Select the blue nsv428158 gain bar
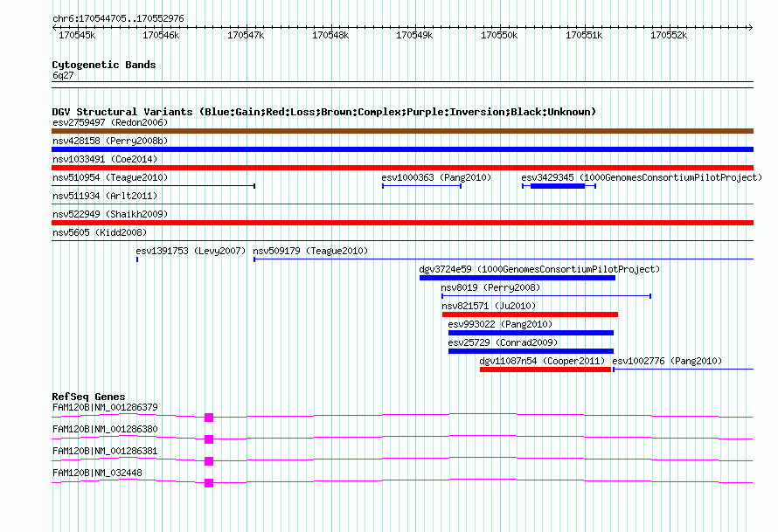778x532 pixels. (402, 149)
